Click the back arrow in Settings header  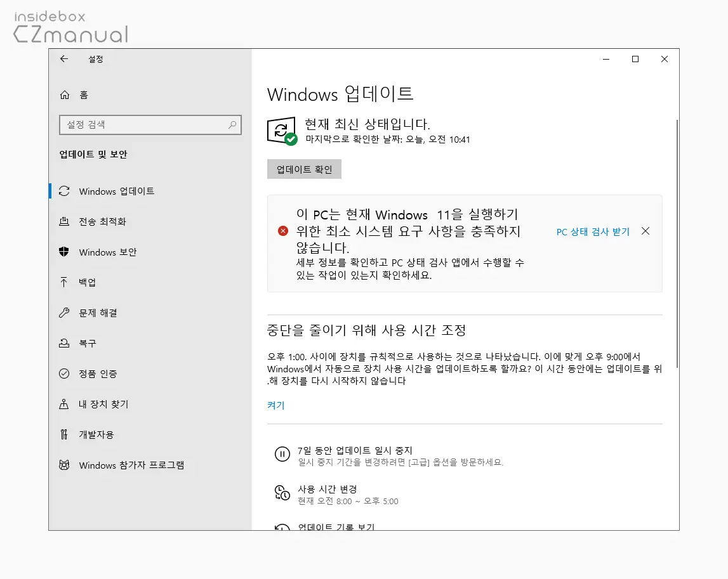(x=64, y=59)
